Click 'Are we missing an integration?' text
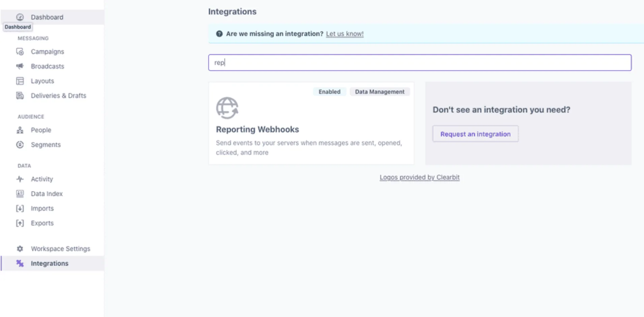 (275, 34)
